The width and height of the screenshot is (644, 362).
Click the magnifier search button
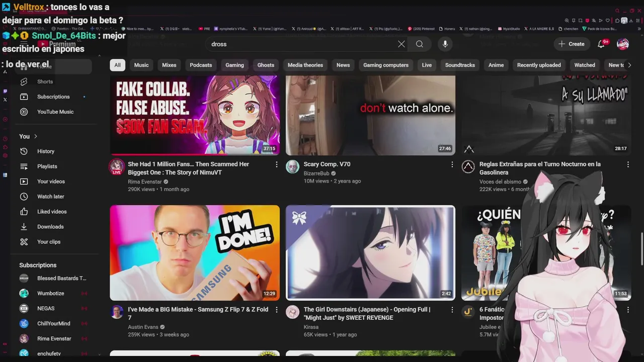coord(419,44)
